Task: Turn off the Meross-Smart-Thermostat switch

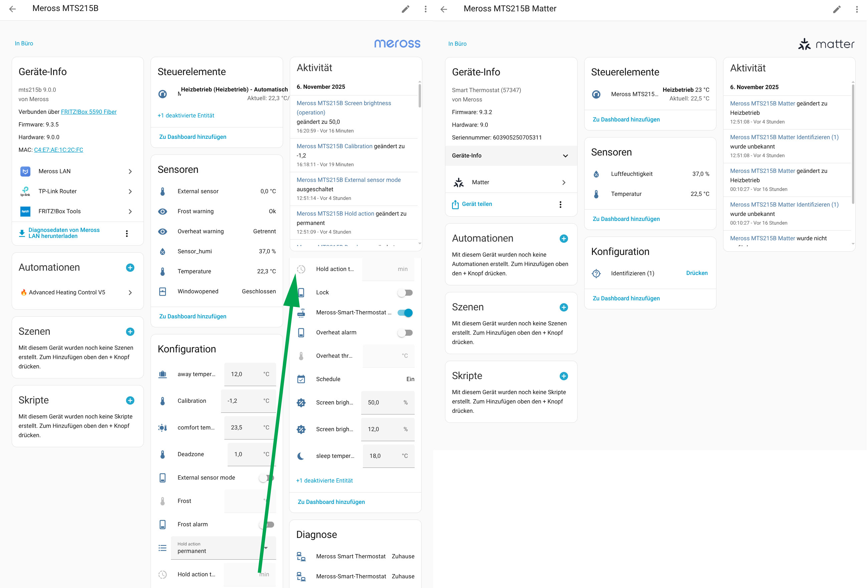Action: (x=405, y=313)
